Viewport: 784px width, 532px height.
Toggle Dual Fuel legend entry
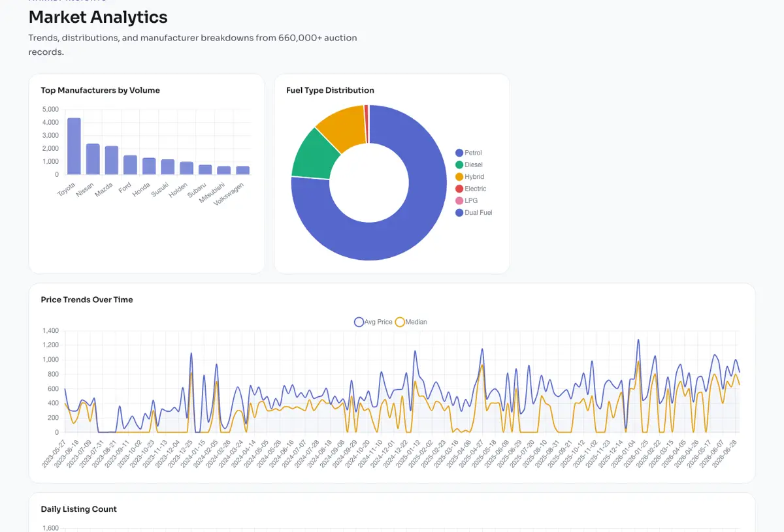pyautogui.click(x=473, y=213)
